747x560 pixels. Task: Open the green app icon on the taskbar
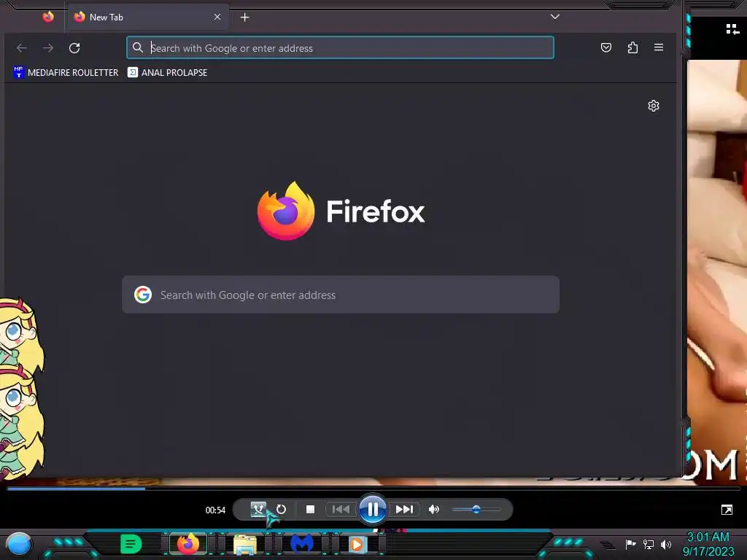pyautogui.click(x=131, y=544)
